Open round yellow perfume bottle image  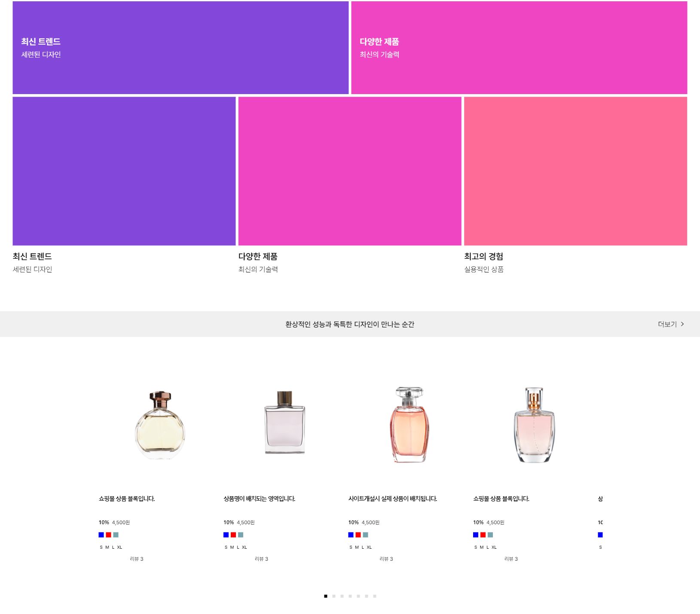coord(160,425)
